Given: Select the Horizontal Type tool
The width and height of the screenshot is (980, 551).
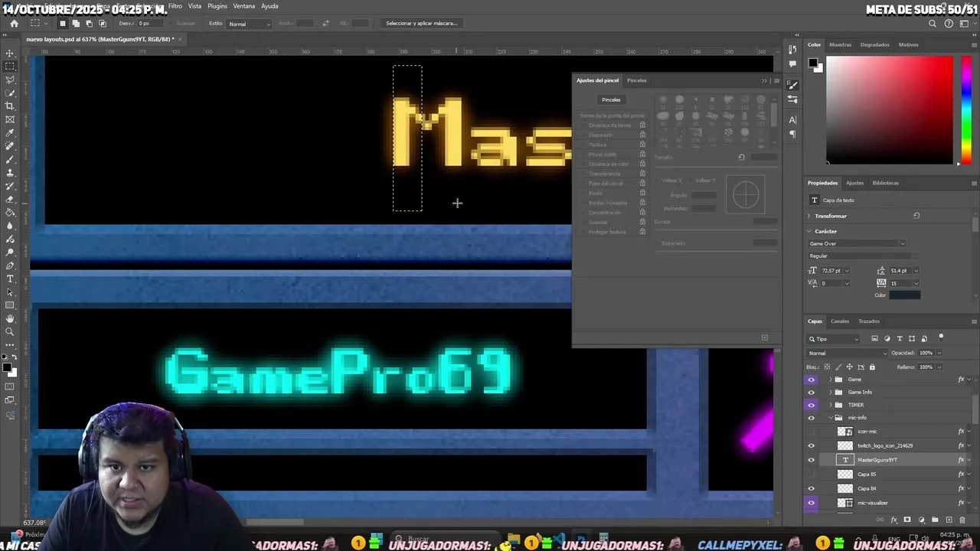Looking at the screenshot, I should click(10, 279).
